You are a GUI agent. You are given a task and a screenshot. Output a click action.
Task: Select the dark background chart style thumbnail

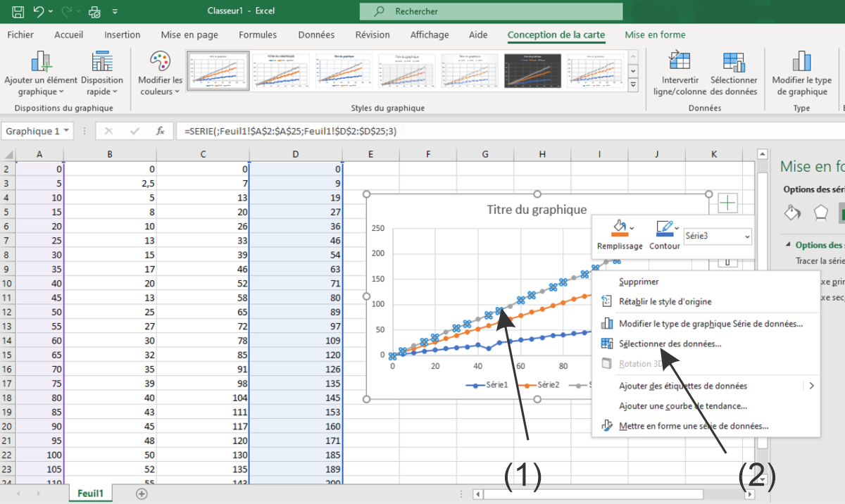pos(532,71)
